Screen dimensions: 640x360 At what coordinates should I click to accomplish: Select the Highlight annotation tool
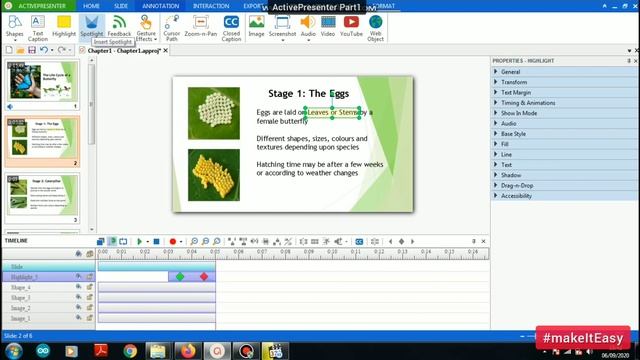[x=64, y=27]
